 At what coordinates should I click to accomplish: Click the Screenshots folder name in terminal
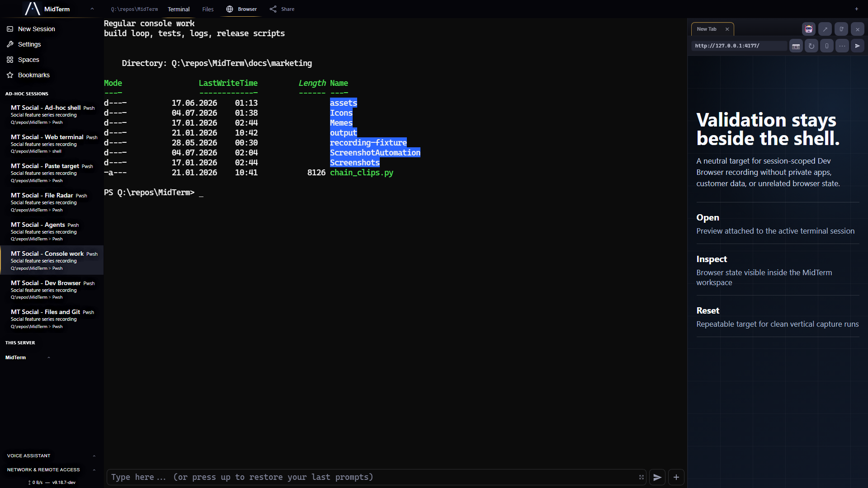pyautogui.click(x=354, y=163)
